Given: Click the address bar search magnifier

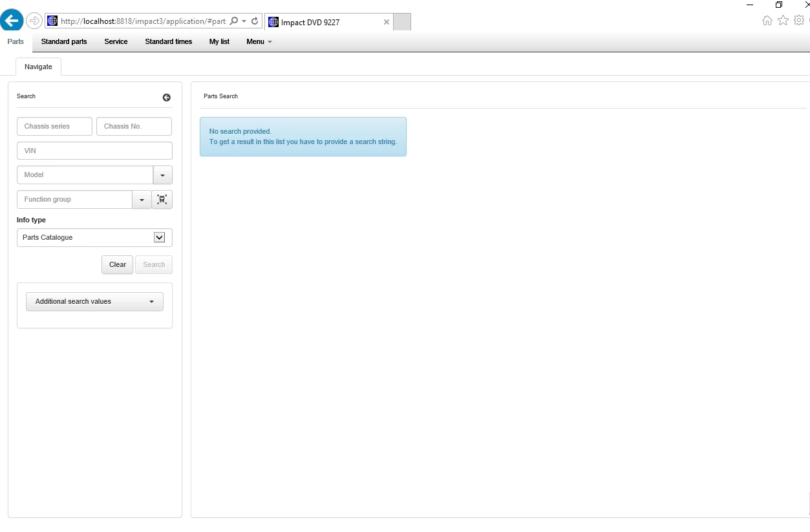Looking at the screenshot, I should (234, 21).
